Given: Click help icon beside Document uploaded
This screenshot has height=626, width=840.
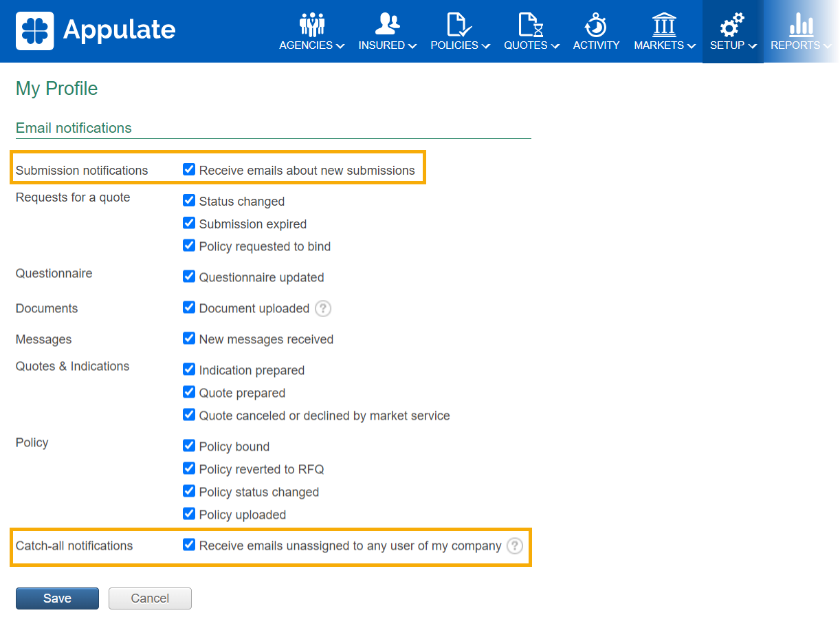Looking at the screenshot, I should coord(323,309).
